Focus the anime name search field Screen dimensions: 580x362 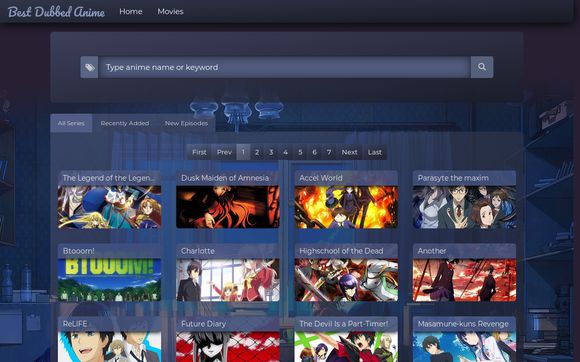pyautogui.click(x=284, y=67)
